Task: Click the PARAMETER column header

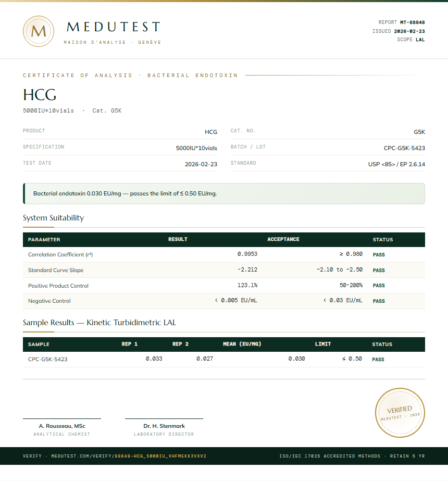Action: tap(44, 240)
